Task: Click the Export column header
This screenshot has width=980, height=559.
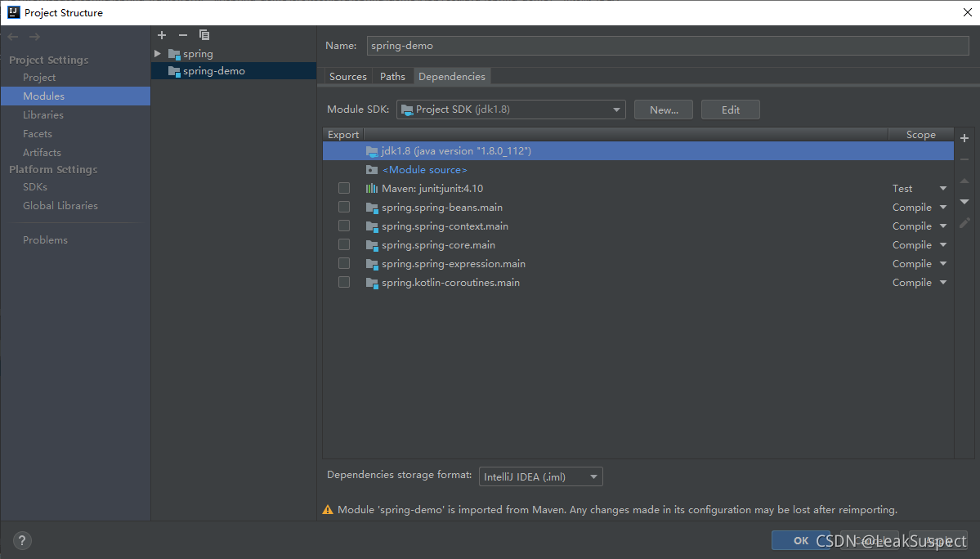Action: tap(343, 134)
